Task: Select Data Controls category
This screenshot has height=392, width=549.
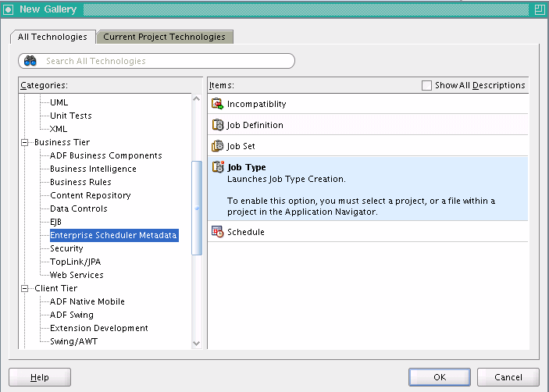Action: (78, 208)
